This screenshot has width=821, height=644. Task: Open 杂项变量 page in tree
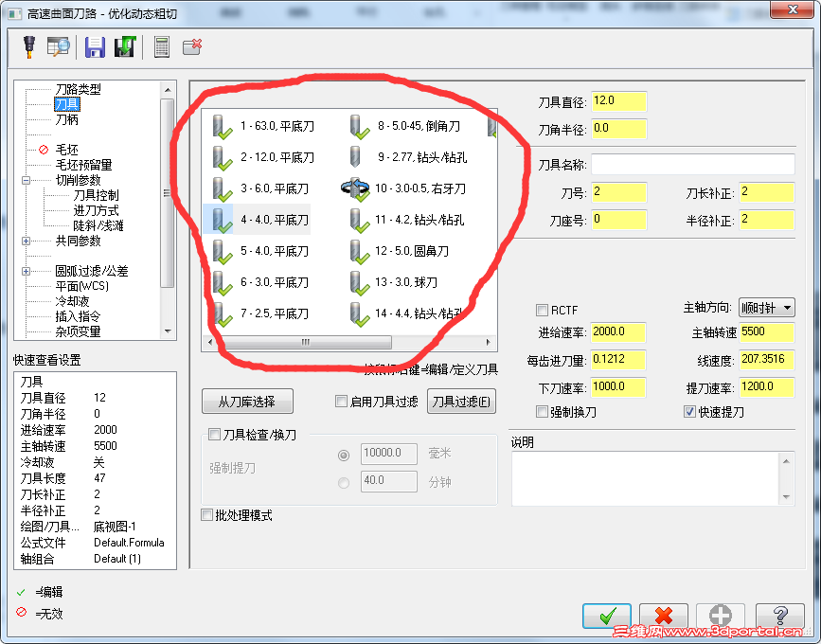click(x=78, y=331)
